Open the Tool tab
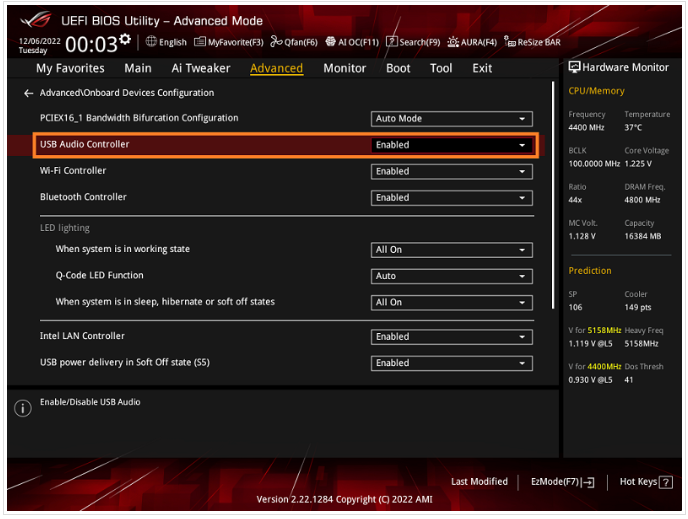The image size is (688, 519). 441,68
